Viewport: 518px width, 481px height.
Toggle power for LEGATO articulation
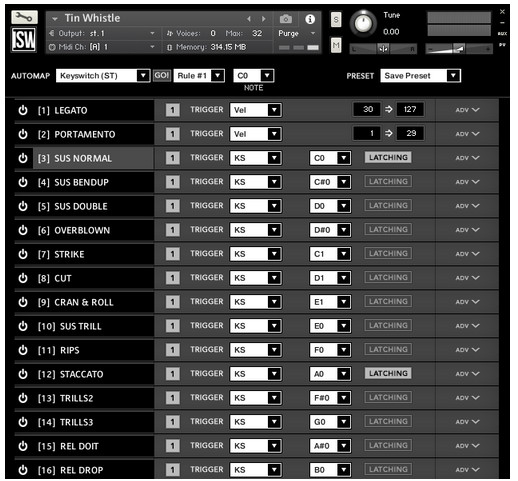coord(23,110)
